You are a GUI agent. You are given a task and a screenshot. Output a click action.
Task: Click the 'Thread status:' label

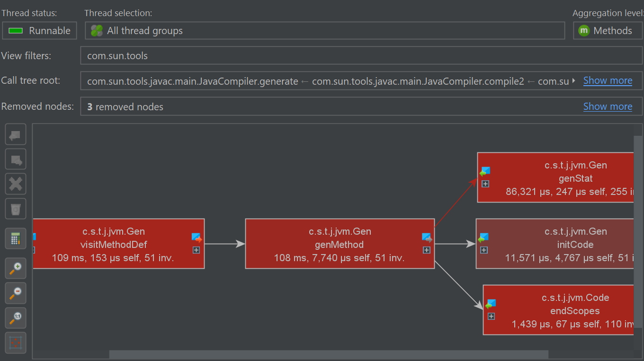pyautogui.click(x=29, y=13)
